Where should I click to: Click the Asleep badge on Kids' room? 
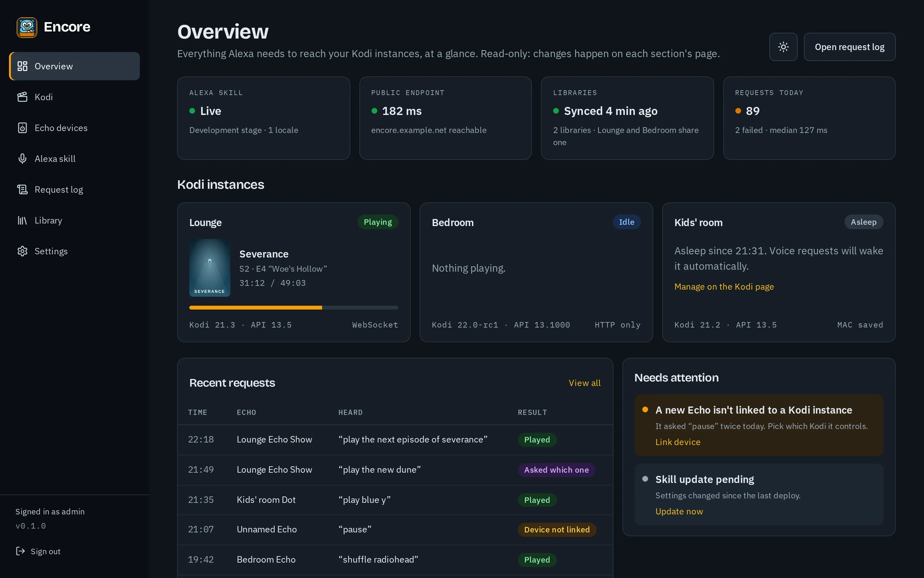click(x=864, y=222)
